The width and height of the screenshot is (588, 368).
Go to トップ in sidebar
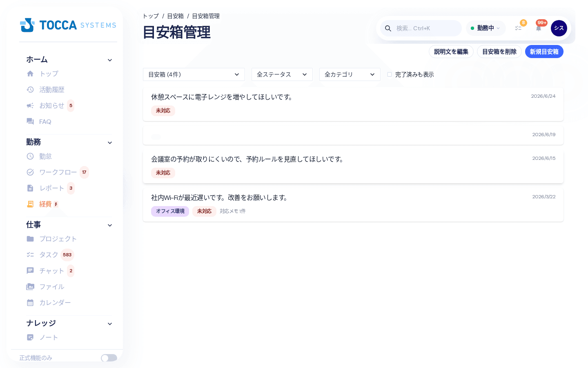(x=49, y=74)
